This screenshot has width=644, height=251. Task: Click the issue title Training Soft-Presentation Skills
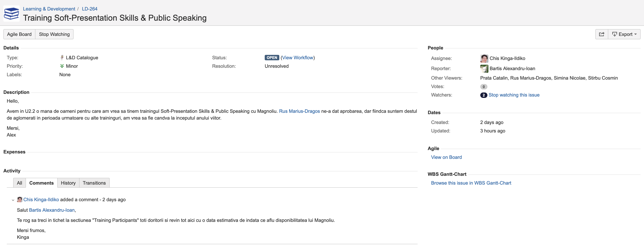(115, 18)
